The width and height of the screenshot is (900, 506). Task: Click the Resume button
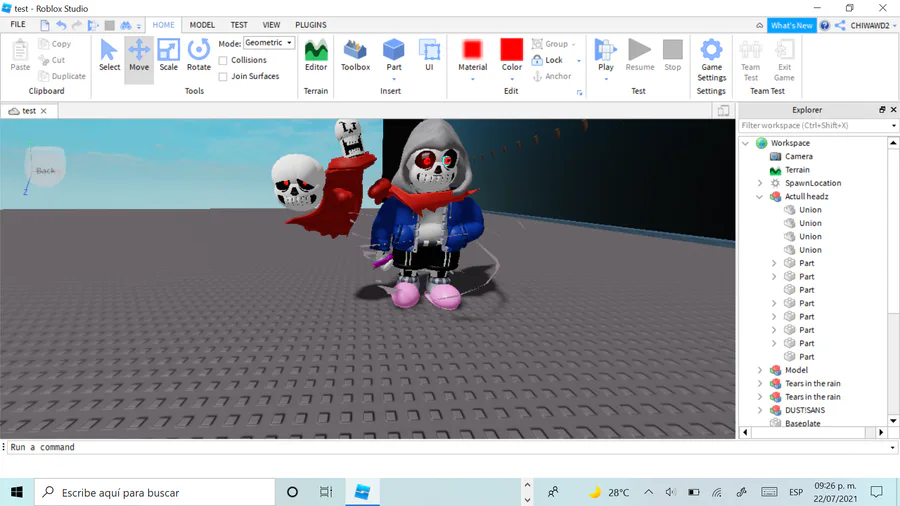click(x=639, y=55)
